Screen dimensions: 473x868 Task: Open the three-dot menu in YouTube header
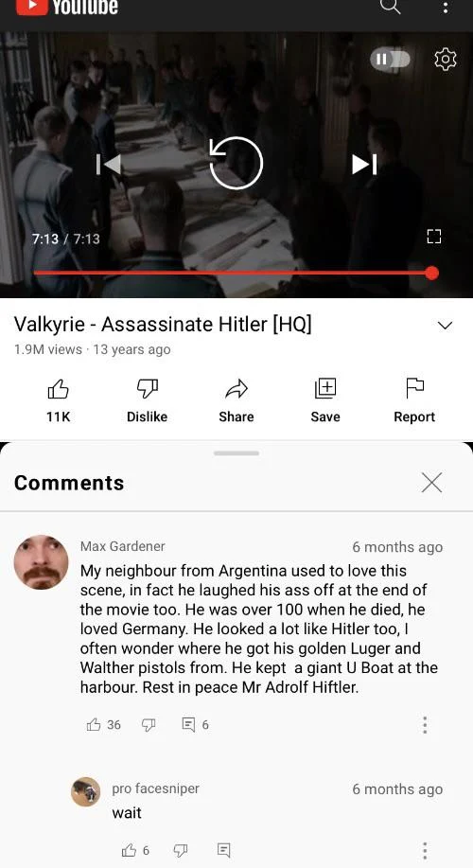click(446, 8)
